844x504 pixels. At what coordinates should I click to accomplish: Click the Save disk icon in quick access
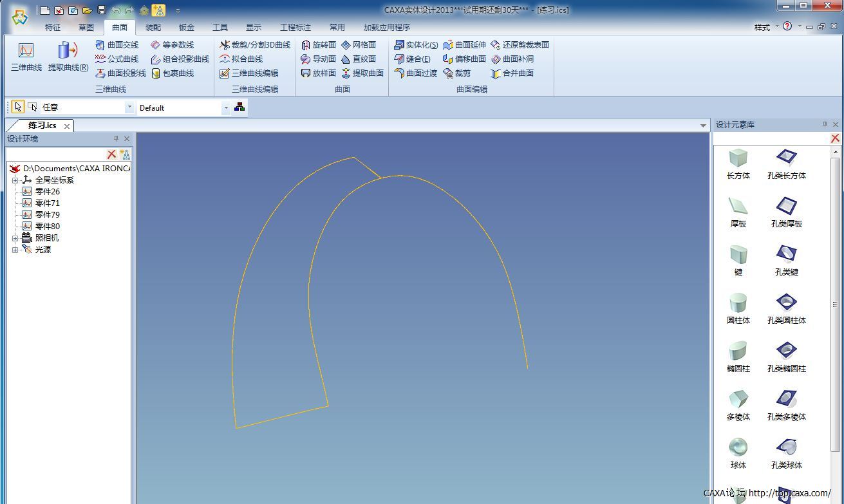[101, 10]
